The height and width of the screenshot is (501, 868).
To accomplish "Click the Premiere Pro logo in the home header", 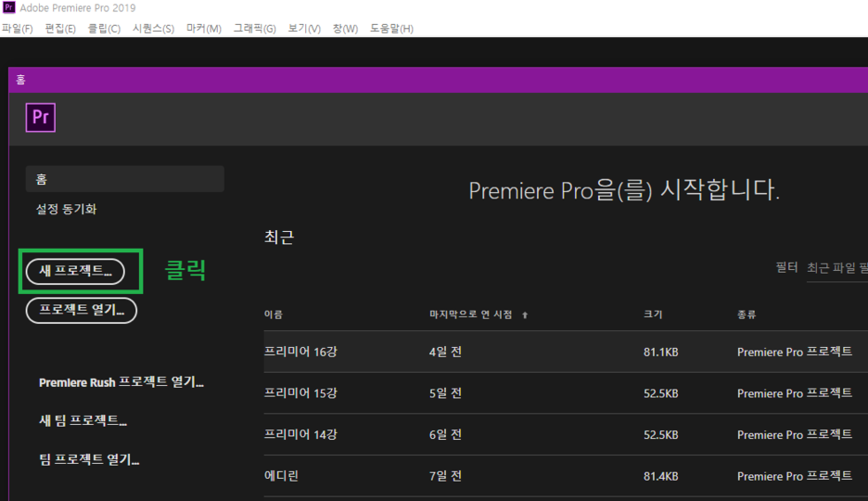I will pyautogui.click(x=41, y=117).
